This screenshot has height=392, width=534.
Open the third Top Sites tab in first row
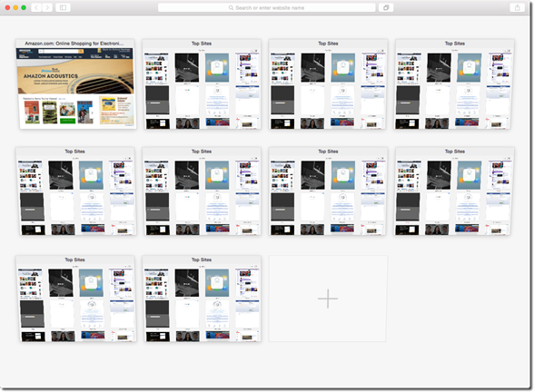[x=328, y=84]
